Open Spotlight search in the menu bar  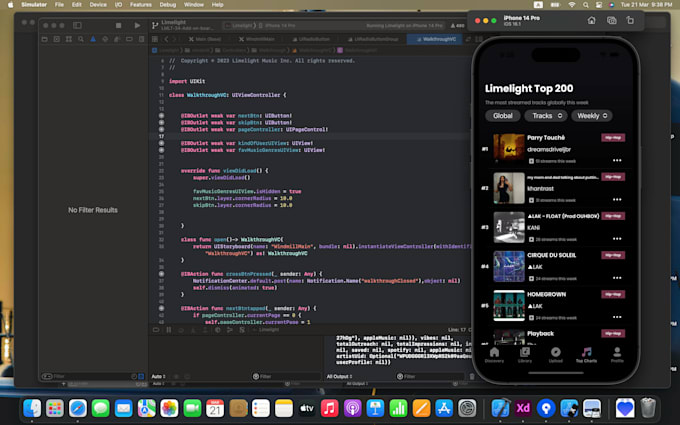click(x=585, y=5)
